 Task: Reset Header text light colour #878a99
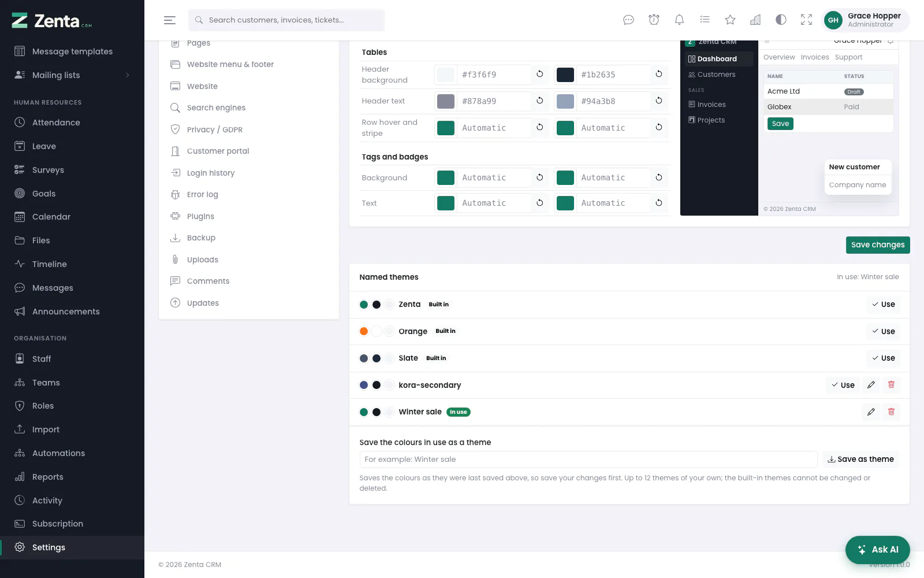(x=540, y=101)
